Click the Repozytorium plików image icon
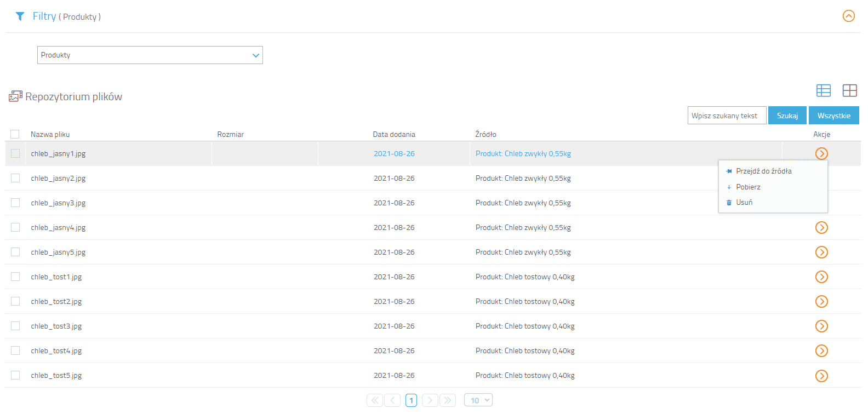The height and width of the screenshot is (414, 868). (15, 96)
